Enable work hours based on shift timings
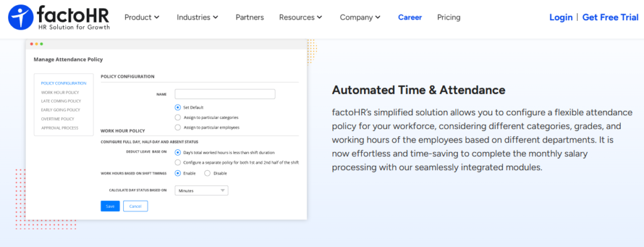This screenshot has height=247, width=644. 178,173
